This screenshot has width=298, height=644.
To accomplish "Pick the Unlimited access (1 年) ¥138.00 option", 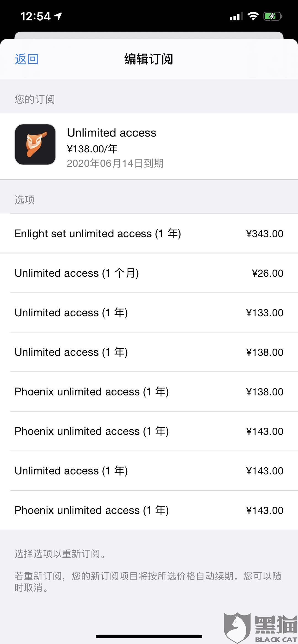I will tap(149, 352).
